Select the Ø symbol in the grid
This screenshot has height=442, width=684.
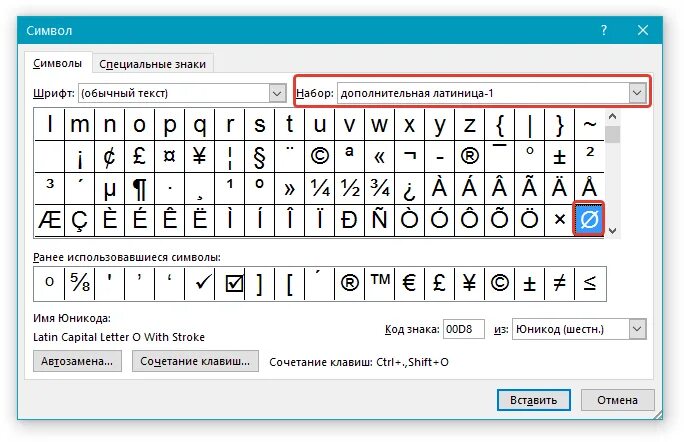pyautogui.click(x=589, y=219)
